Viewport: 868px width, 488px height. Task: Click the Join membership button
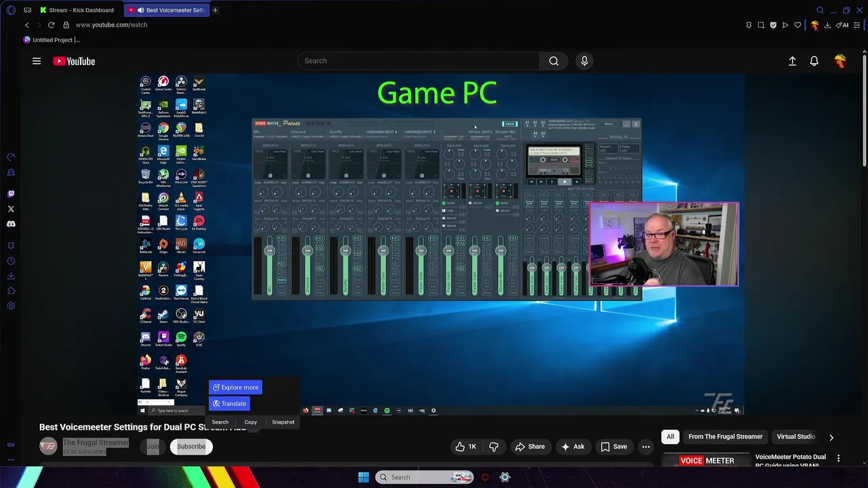[x=153, y=447]
